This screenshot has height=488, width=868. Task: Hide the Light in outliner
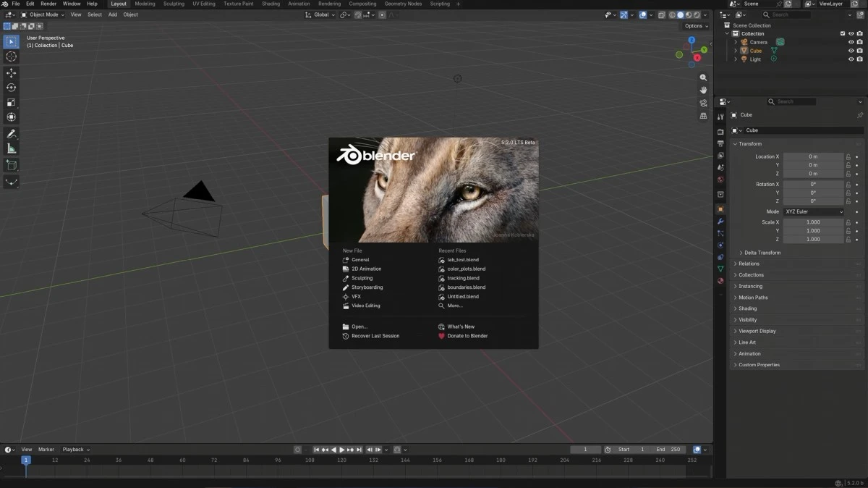click(851, 59)
